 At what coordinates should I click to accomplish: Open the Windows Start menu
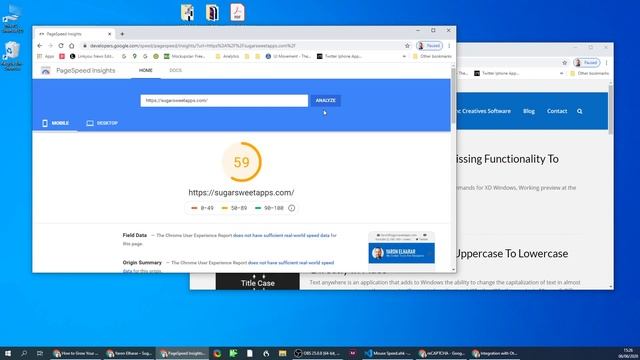point(8,353)
